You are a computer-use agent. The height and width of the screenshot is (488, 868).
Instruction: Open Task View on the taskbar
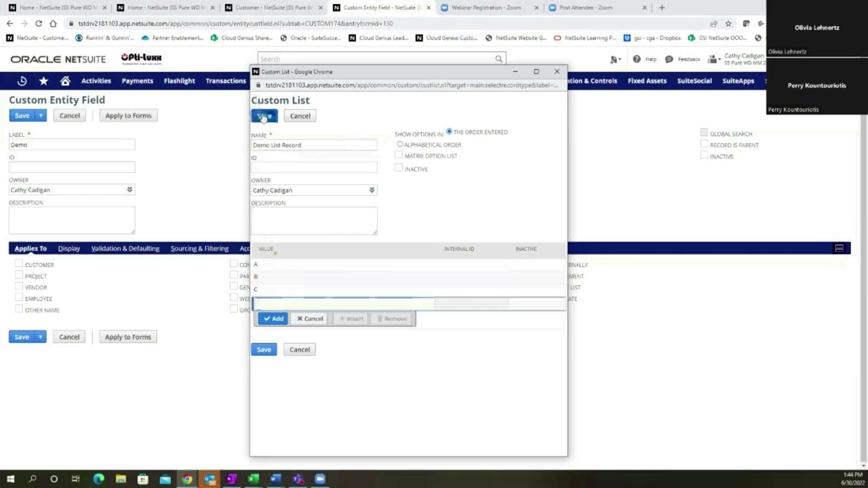coord(75,479)
